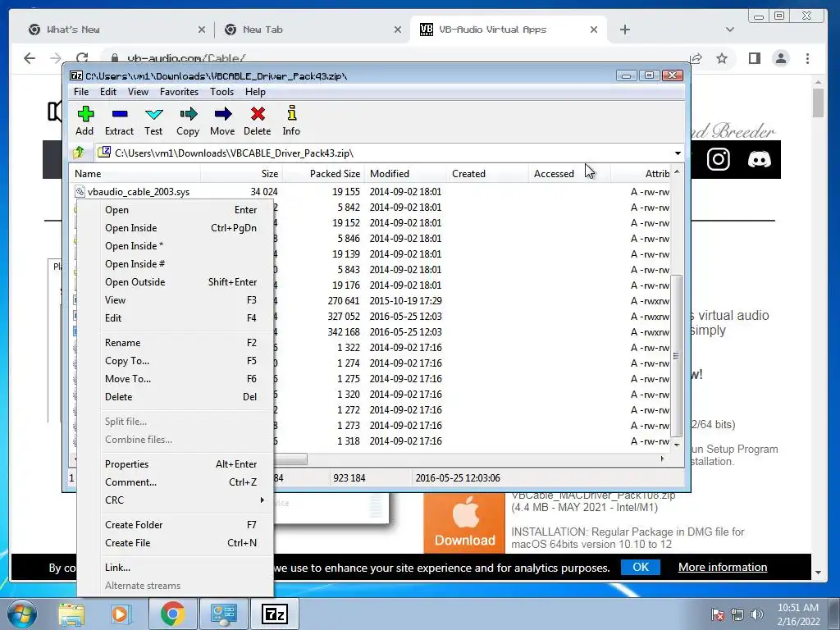Click the red Delete toolbar icon
The image size is (840, 630).
click(x=257, y=121)
